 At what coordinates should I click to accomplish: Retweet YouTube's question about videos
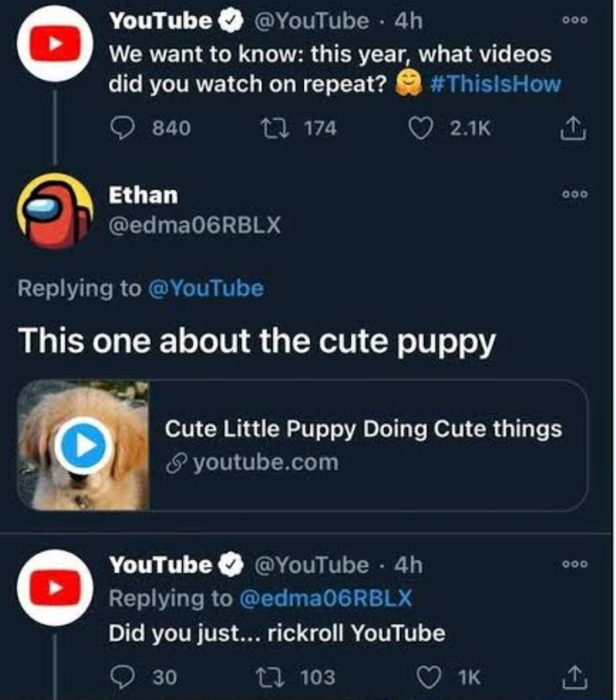pos(281,129)
